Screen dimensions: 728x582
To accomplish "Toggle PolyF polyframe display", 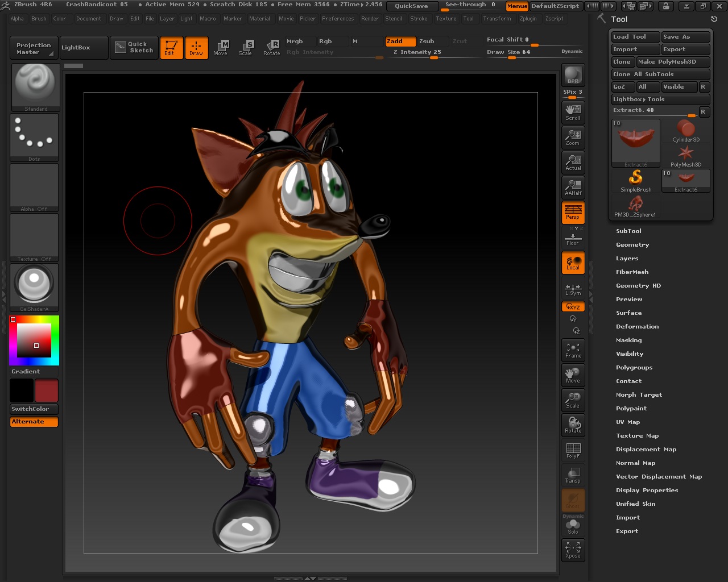I will coord(573,450).
